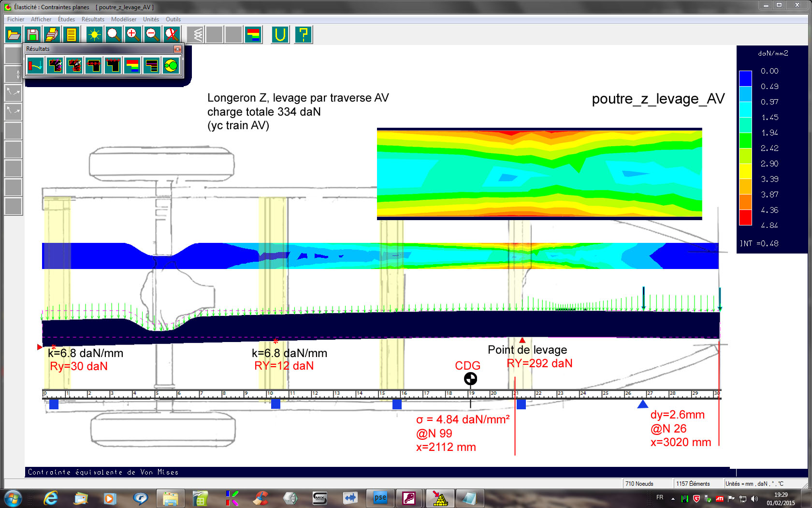Close the Résultats floating palette
The height and width of the screenshot is (508, 812).
177,49
